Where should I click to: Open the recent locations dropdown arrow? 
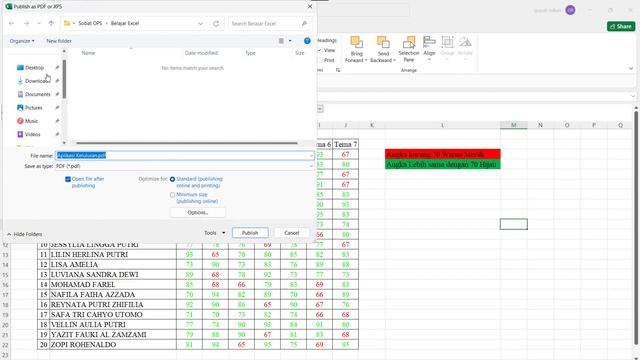tap(39, 24)
